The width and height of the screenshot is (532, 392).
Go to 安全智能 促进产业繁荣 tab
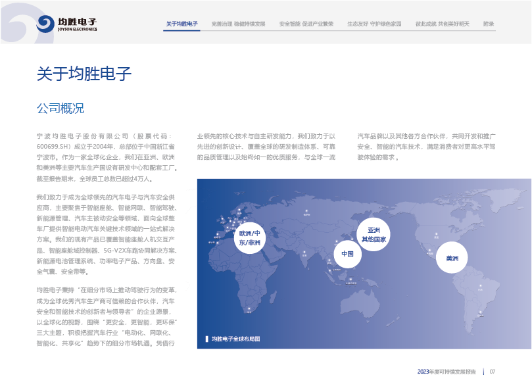[306, 24]
